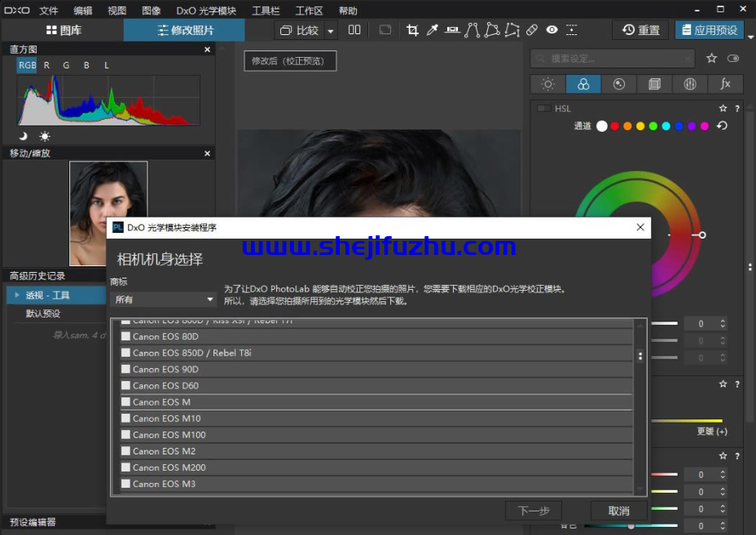The width and height of the screenshot is (756, 535).
Task: Switch to side-by-side split preview
Action: pyautogui.click(x=354, y=30)
